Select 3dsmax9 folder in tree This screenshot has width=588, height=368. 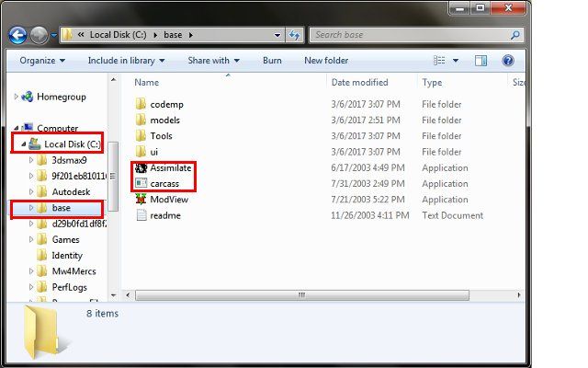[x=69, y=160]
